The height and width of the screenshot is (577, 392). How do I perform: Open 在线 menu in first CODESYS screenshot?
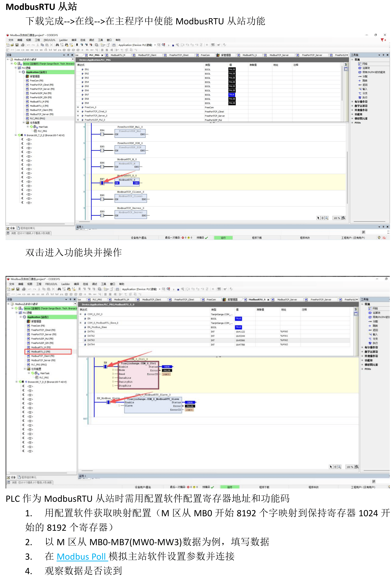click(x=83, y=40)
